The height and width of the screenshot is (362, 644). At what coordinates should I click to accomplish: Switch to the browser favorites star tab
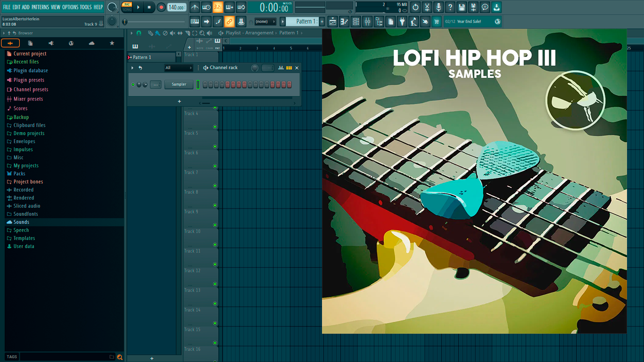pos(112,43)
